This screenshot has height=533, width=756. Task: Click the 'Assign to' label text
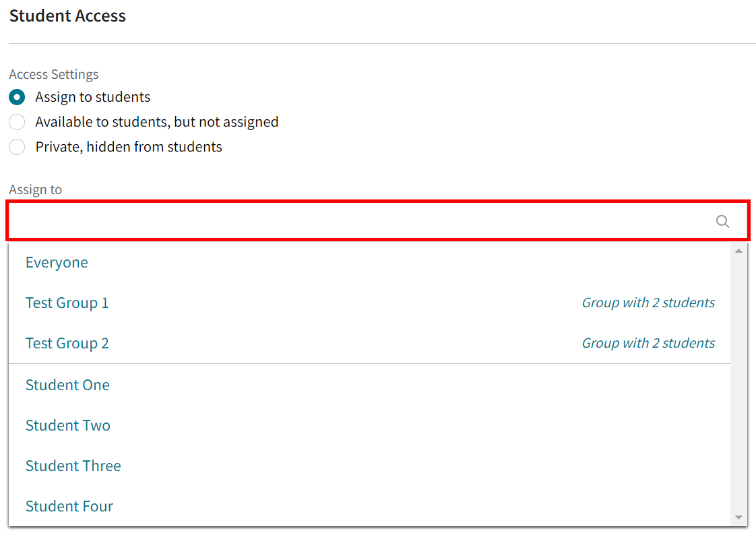pos(35,189)
